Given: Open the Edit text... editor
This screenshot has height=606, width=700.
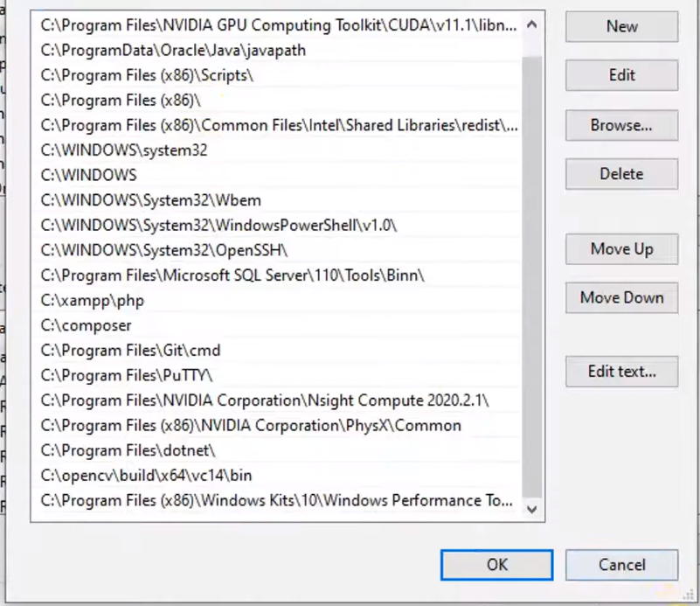Looking at the screenshot, I should (622, 371).
